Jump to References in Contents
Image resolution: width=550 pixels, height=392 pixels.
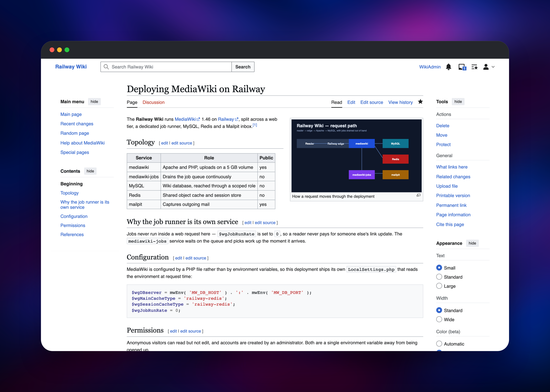(72, 235)
